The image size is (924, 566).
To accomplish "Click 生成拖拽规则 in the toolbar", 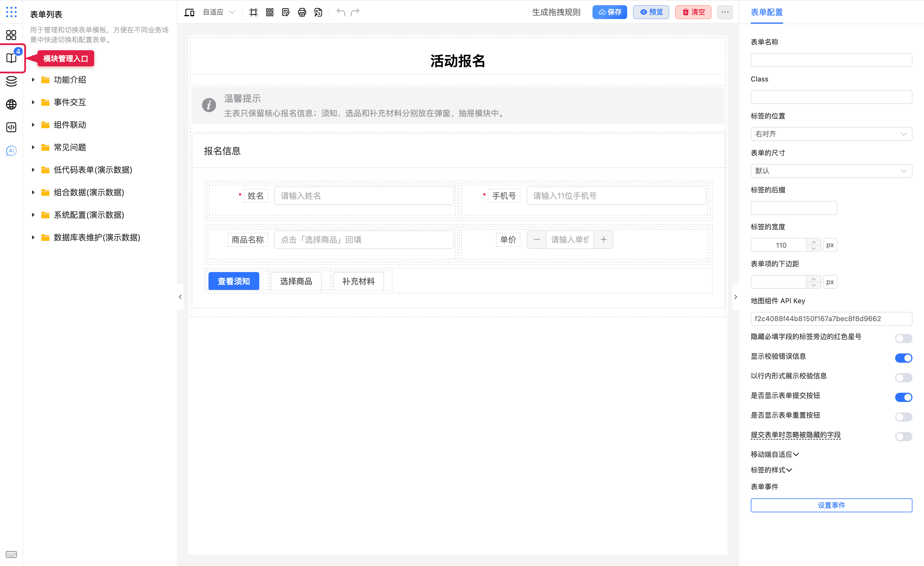I will pos(556,12).
